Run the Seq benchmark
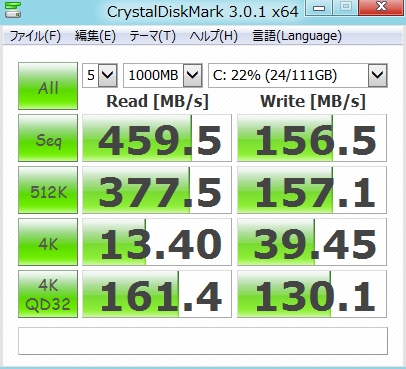This screenshot has height=369, width=406. (48, 138)
